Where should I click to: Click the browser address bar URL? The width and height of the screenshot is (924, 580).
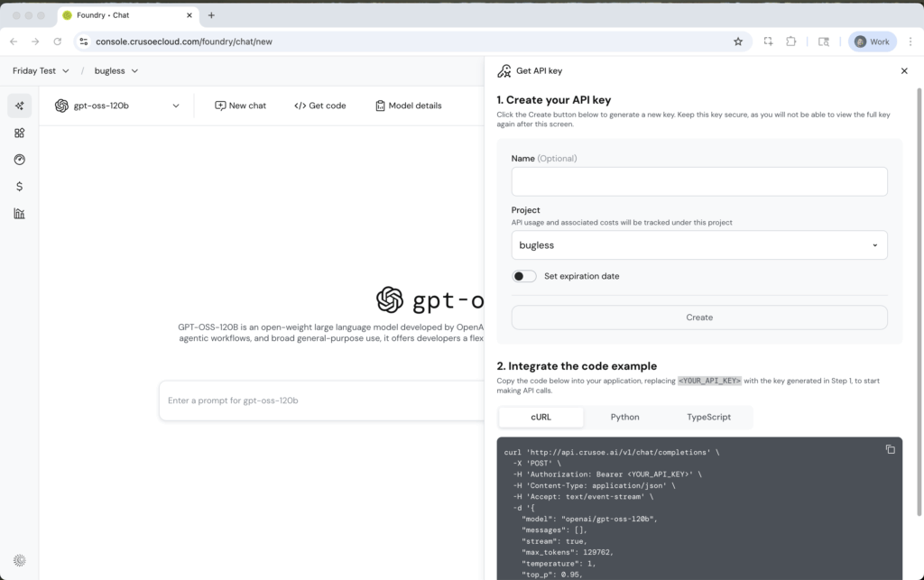[184, 41]
